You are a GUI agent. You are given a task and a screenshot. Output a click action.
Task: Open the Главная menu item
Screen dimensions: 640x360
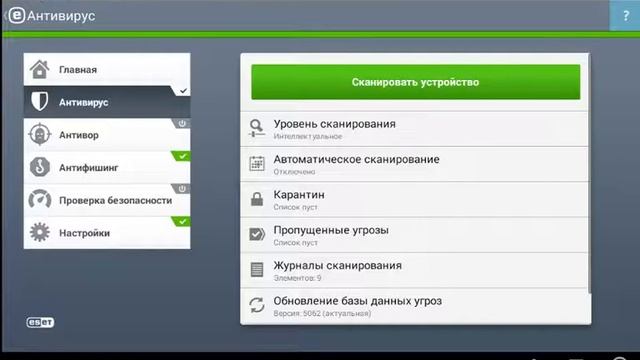(x=107, y=69)
